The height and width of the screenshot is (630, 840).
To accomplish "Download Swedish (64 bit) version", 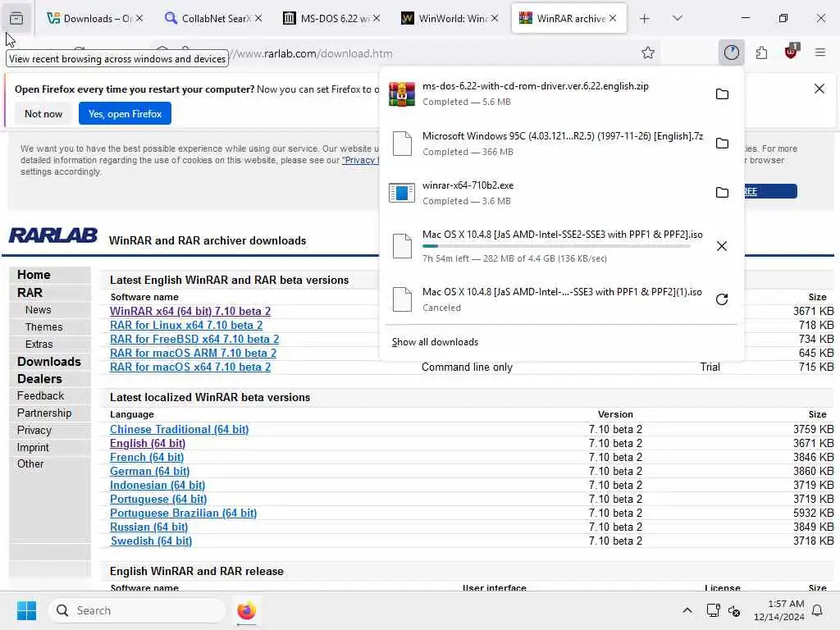I will coord(151,541).
